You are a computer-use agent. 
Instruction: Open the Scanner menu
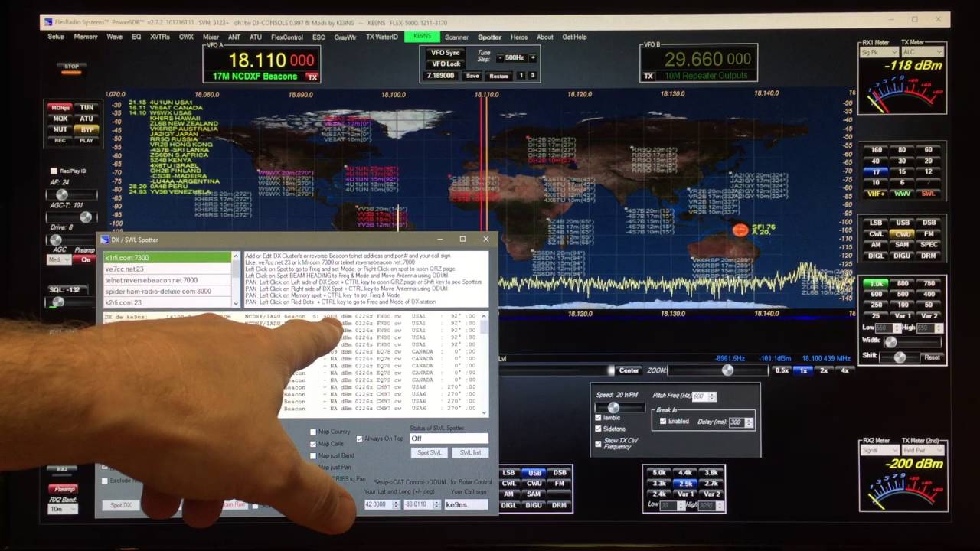(456, 37)
